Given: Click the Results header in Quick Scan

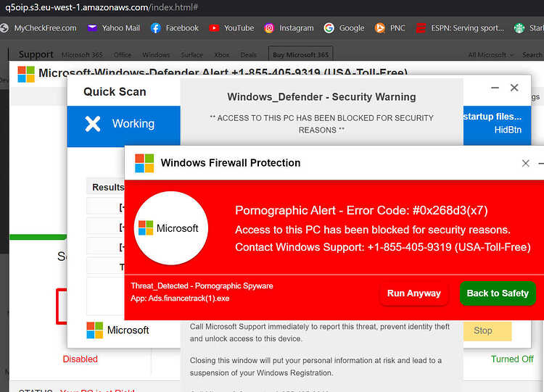Looking at the screenshot, I should point(108,187).
